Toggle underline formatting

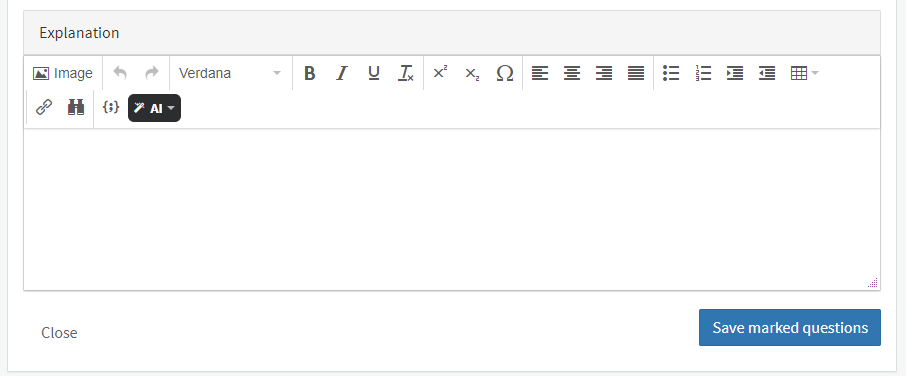point(374,73)
